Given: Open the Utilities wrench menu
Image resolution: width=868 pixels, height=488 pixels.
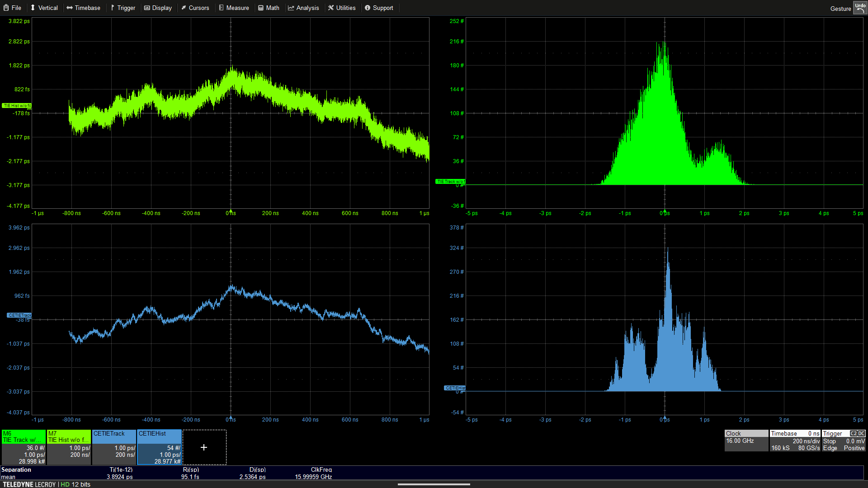Looking at the screenshot, I should tap(342, 8).
